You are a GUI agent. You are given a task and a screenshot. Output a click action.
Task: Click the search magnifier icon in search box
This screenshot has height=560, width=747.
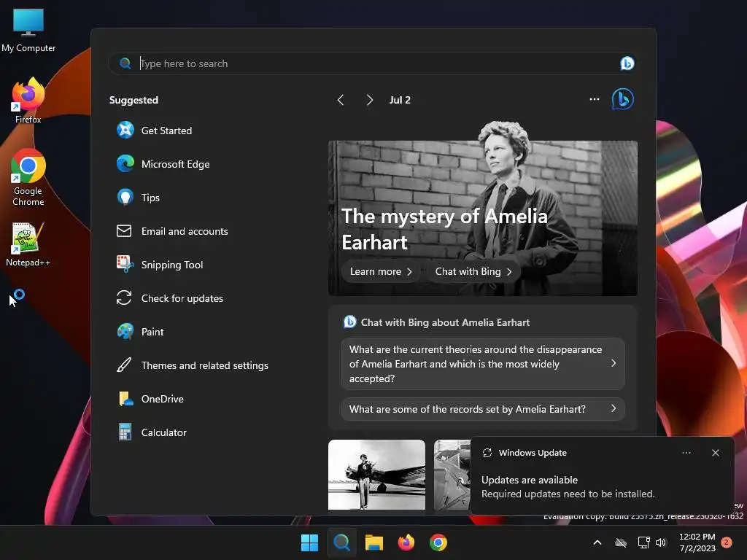(x=125, y=63)
